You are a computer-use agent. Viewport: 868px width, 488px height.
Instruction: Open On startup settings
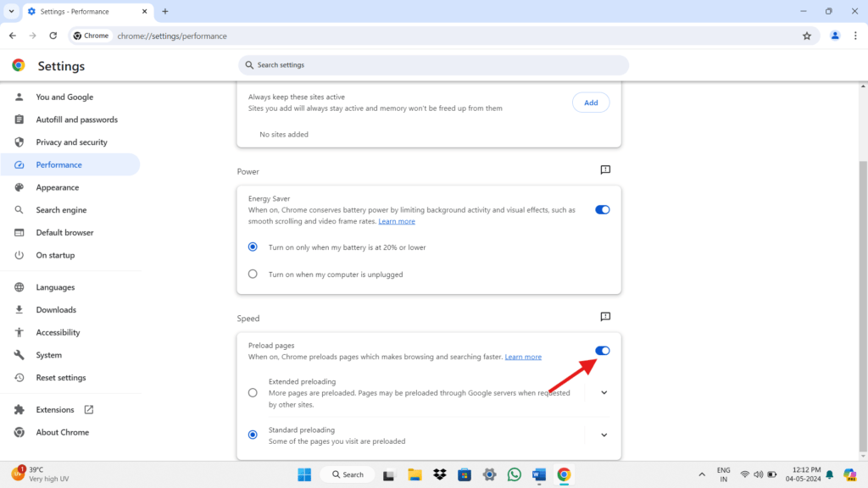point(70,256)
